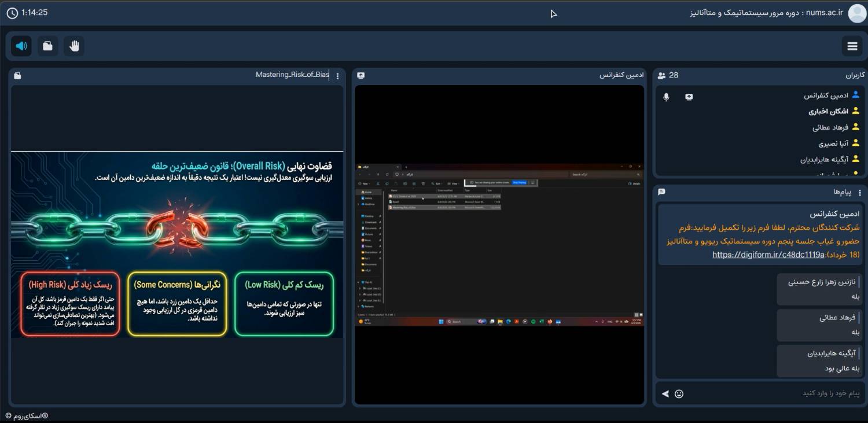Send the chat message with arrow button

point(665,394)
